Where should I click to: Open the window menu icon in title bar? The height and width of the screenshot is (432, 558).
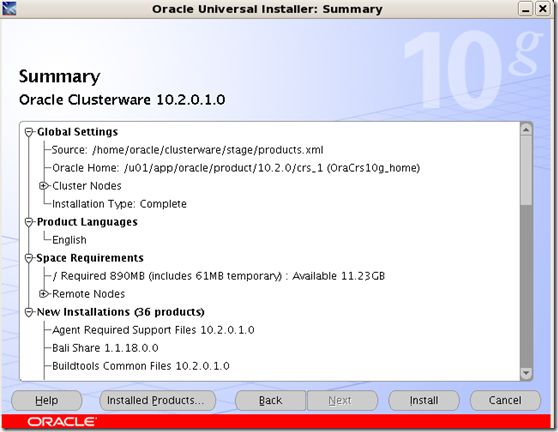pos(9,9)
